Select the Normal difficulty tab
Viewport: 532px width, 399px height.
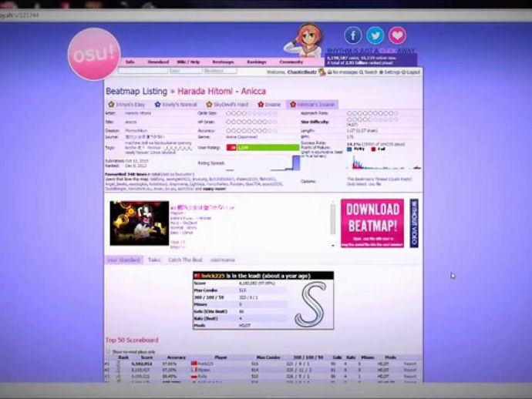176,105
